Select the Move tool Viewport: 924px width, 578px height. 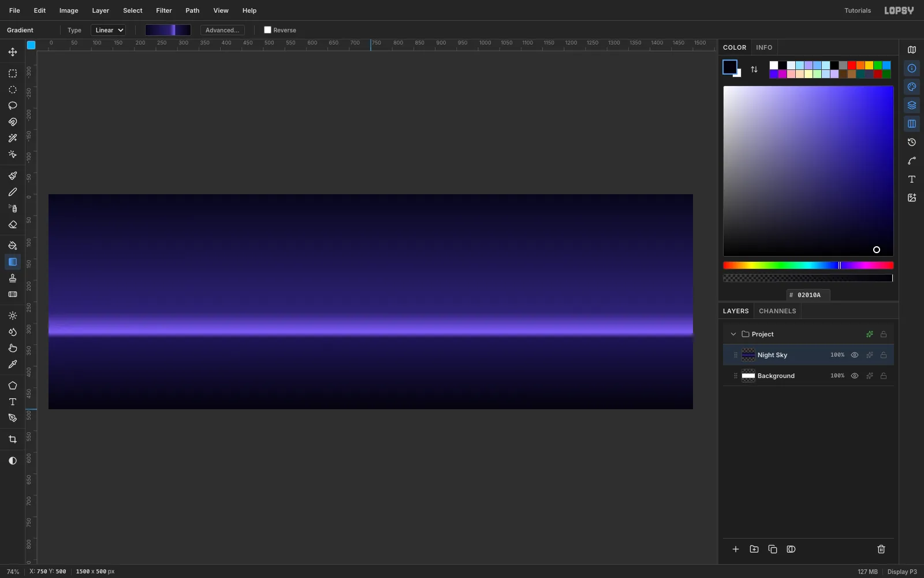pos(13,52)
